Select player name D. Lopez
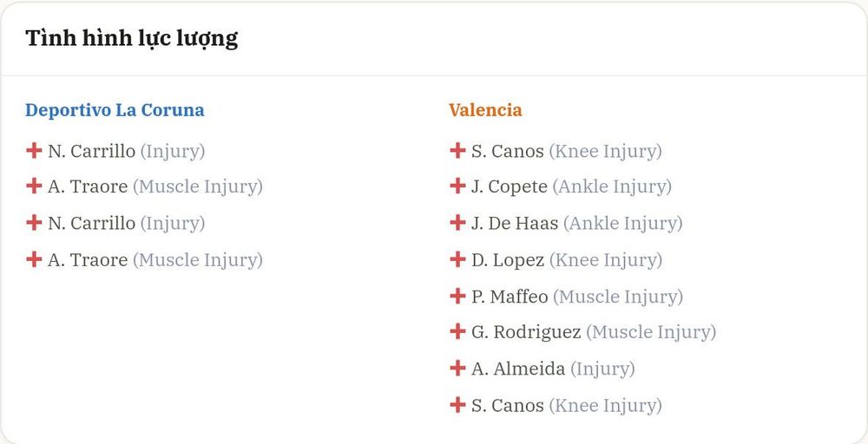Image resolution: width=868 pixels, height=444 pixels. [x=508, y=260]
